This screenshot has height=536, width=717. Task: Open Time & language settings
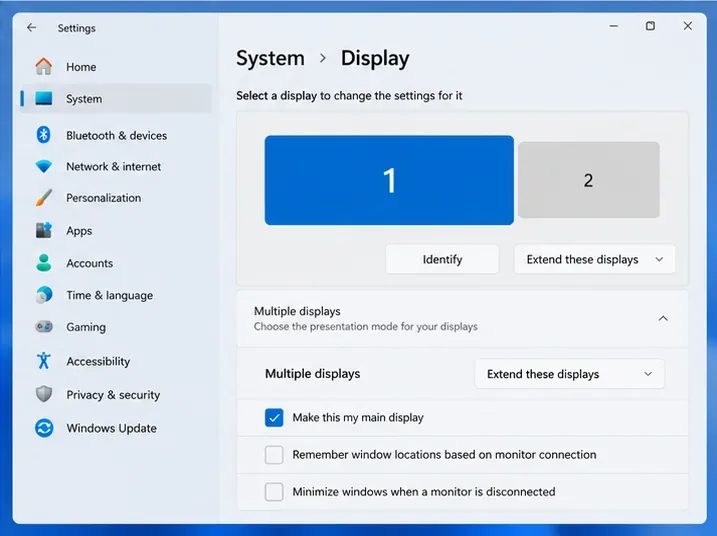coord(117,295)
